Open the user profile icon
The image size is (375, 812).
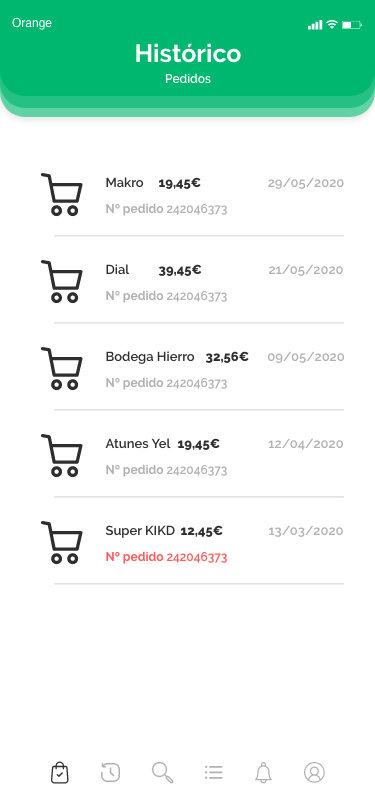point(314,772)
